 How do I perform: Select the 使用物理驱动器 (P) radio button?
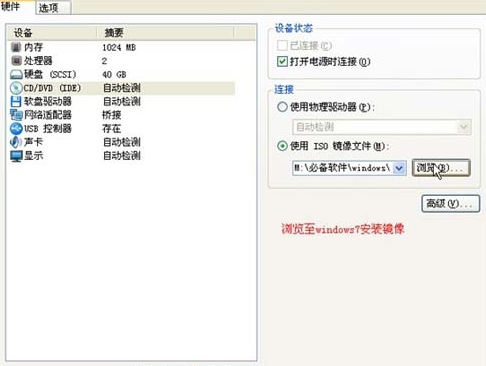pos(282,107)
